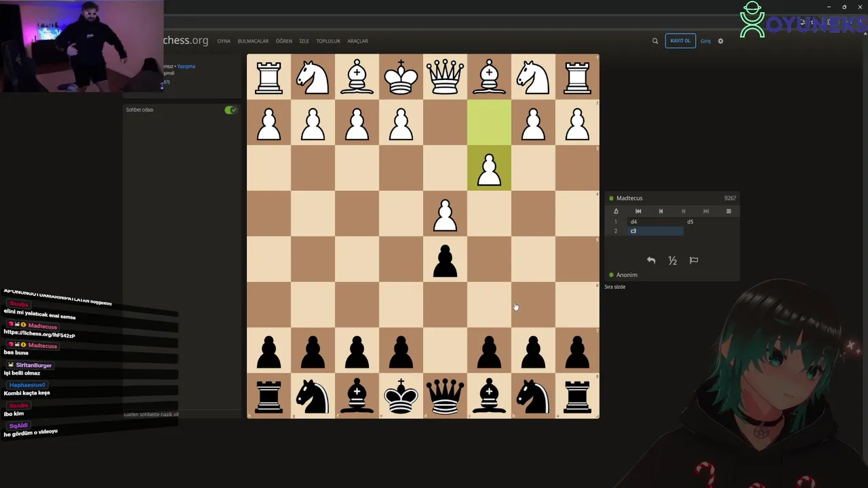Jump to the last move
868x488 pixels.
(x=706, y=211)
